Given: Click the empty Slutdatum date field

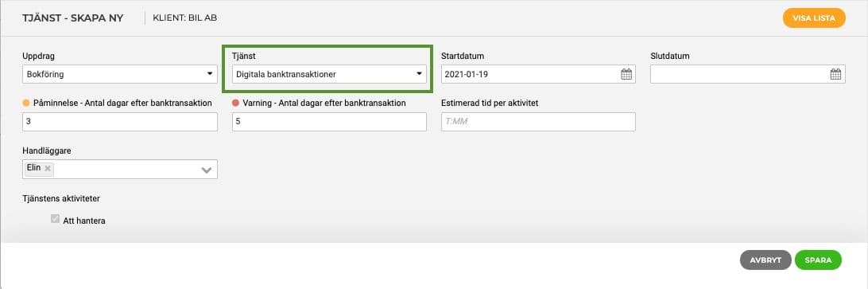Looking at the screenshot, I should click(x=747, y=74).
